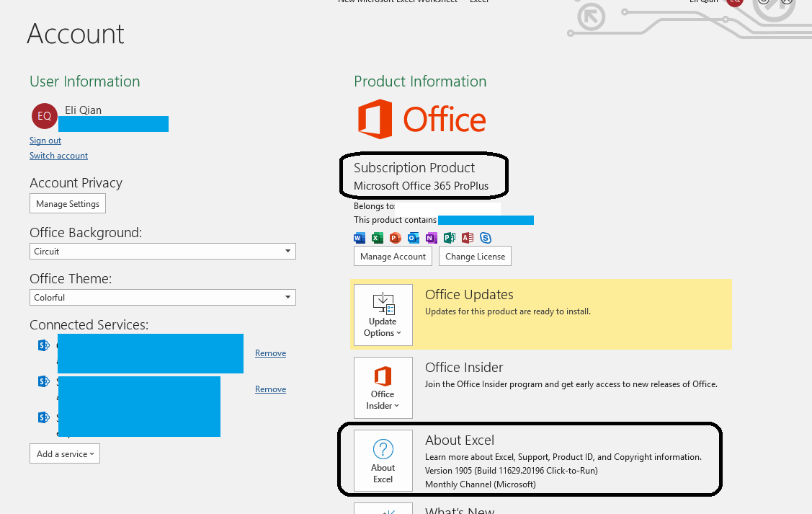Click the Eli Qian user name
This screenshot has width=812, height=514.
84,110
